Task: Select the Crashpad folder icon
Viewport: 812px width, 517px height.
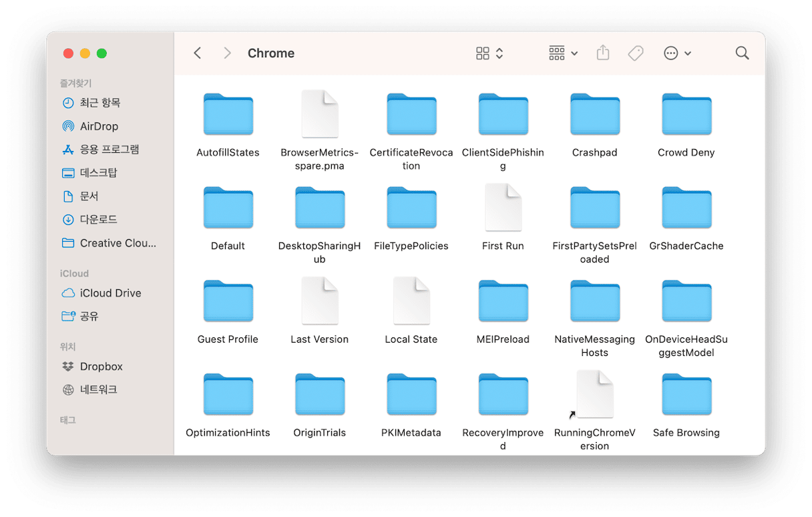Action: [595, 114]
